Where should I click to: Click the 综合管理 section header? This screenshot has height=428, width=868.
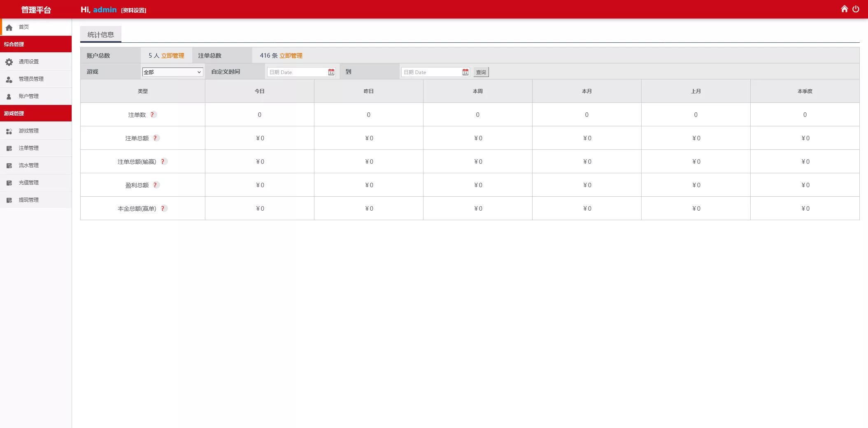(36, 44)
